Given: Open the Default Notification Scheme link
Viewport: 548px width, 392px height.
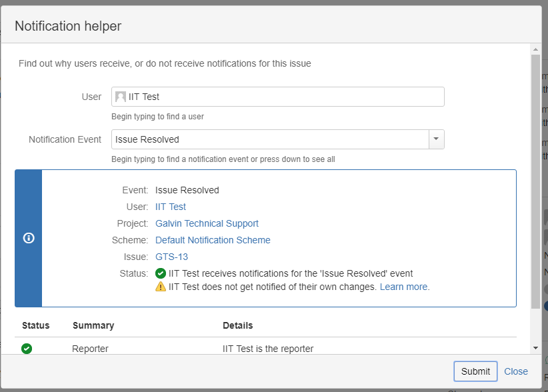Looking at the screenshot, I should 213,240.
